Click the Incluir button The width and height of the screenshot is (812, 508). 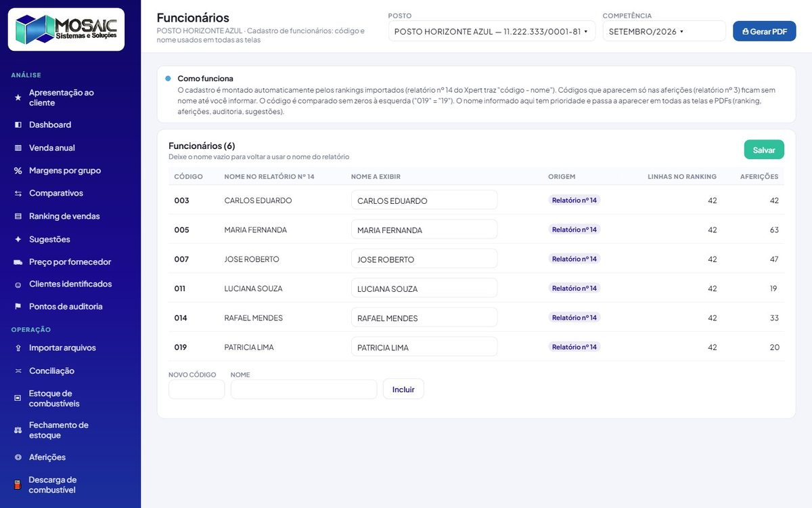coord(403,389)
